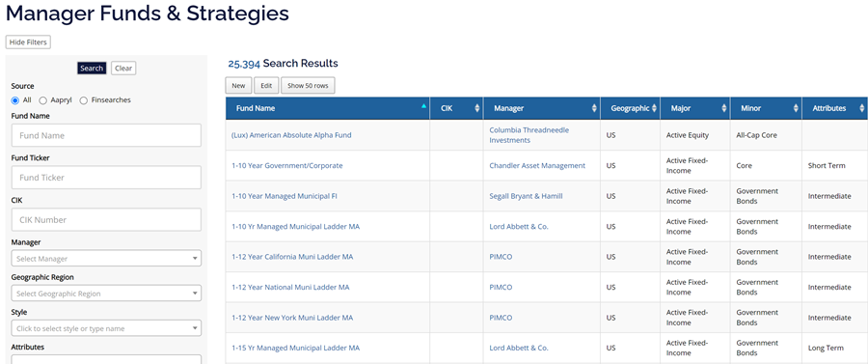Open Columbia Threadneedle Investments manager link

[529, 135]
